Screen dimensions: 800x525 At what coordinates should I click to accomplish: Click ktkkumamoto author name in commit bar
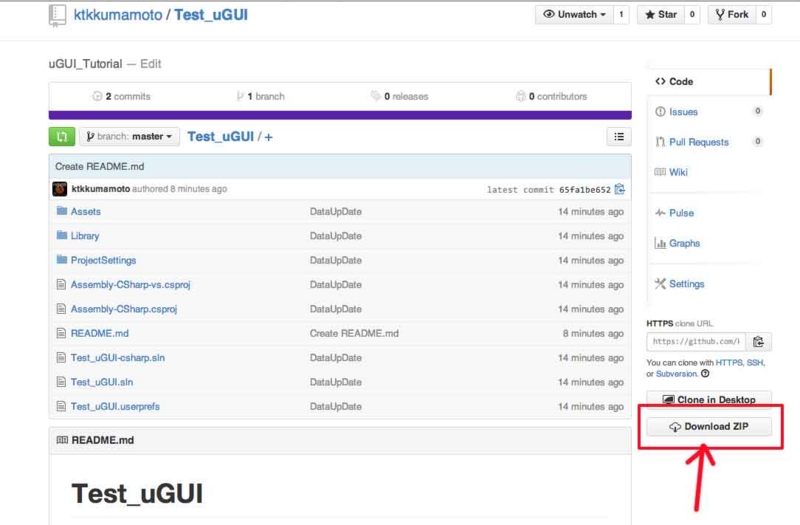(x=101, y=189)
